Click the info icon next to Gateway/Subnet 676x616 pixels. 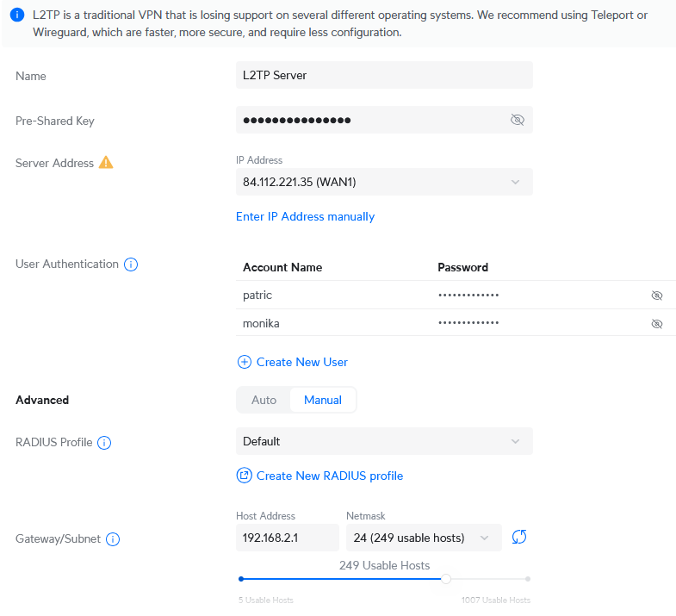113,539
